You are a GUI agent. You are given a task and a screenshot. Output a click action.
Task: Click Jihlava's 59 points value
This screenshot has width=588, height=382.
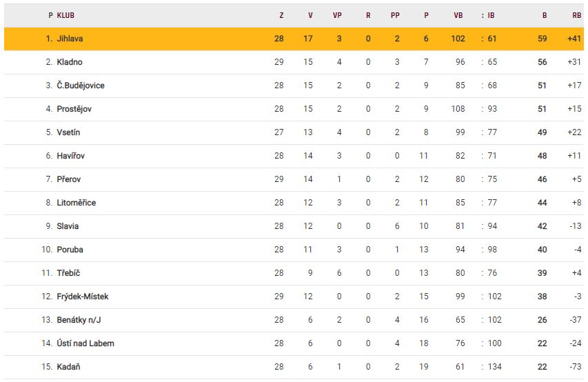tap(542, 39)
